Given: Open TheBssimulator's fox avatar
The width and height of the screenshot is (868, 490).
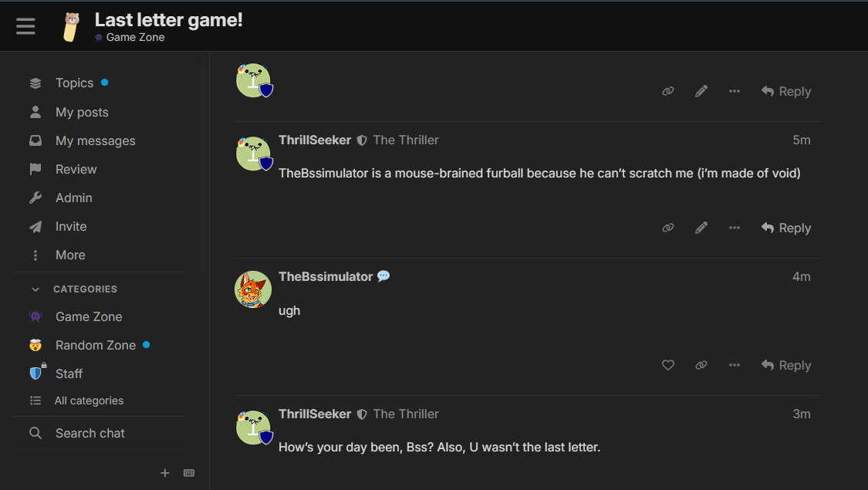Looking at the screenshot, I should 253,289.
